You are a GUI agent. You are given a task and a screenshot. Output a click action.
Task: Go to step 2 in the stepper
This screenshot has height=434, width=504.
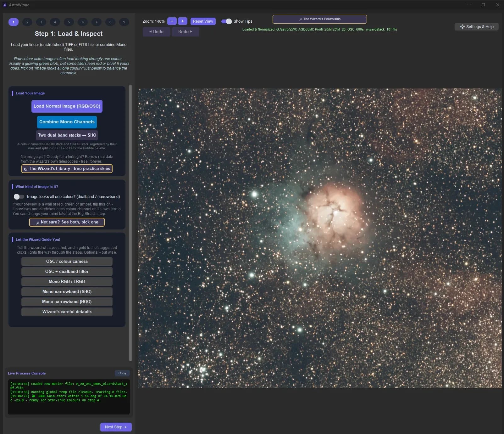pos(27,22)
